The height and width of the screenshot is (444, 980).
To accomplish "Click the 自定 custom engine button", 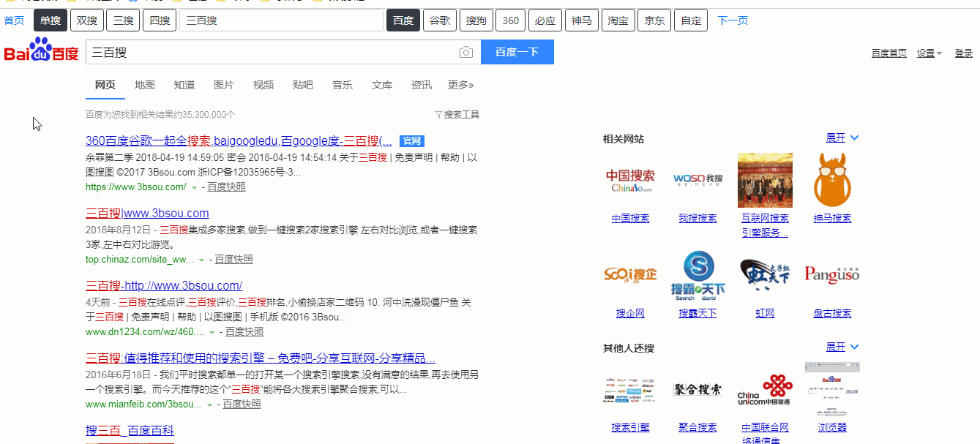I will click(691, 20).
